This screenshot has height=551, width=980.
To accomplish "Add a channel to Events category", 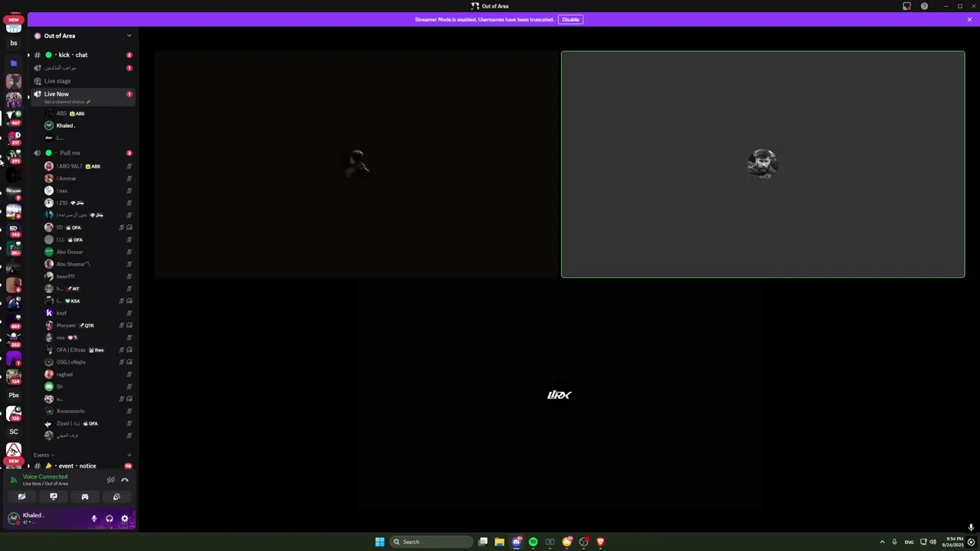I will click(x=129, y=455).
